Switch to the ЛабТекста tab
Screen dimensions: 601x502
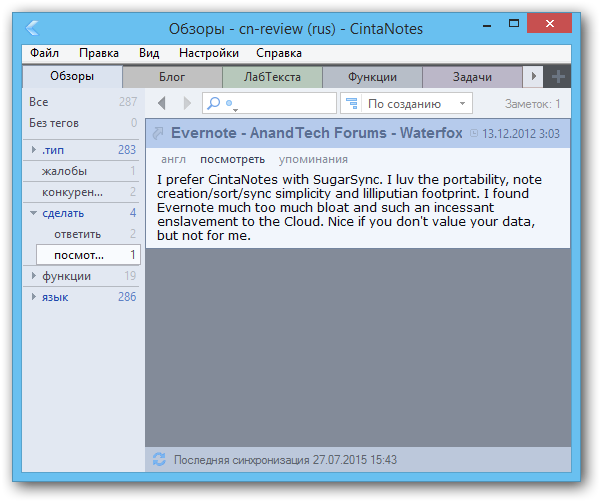pyautogui.click(x=272, y=77)
